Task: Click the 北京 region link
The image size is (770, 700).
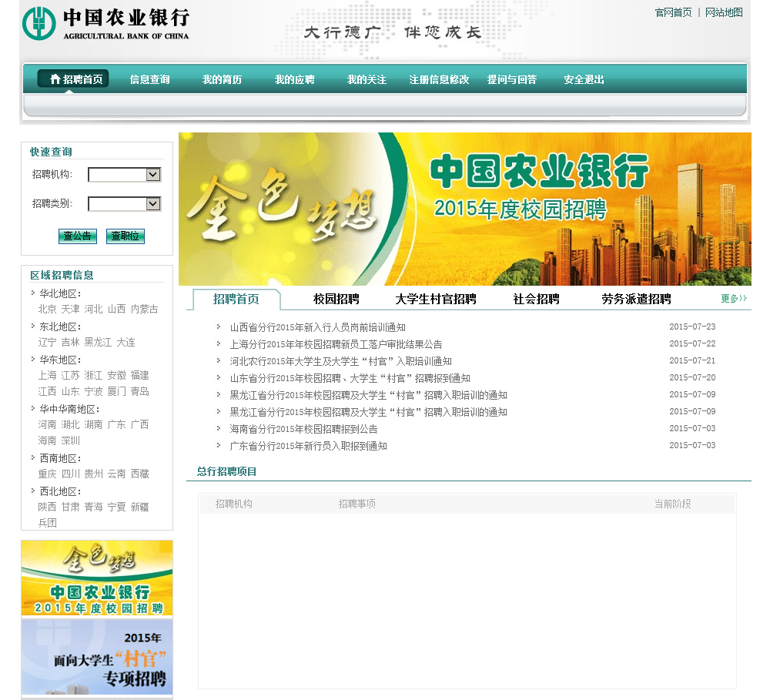Action: pos(47,309)
